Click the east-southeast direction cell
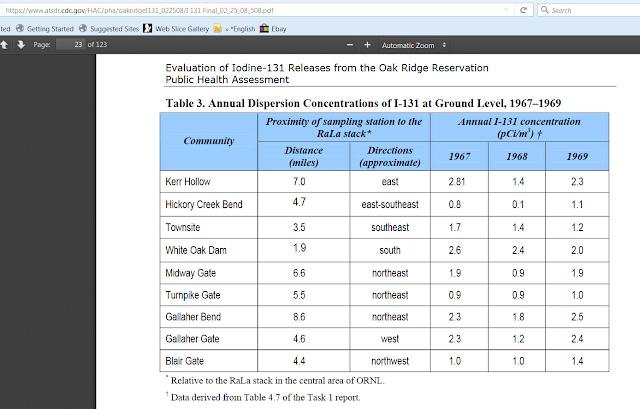Screen dimensions: 640x409 click(390, 204)
